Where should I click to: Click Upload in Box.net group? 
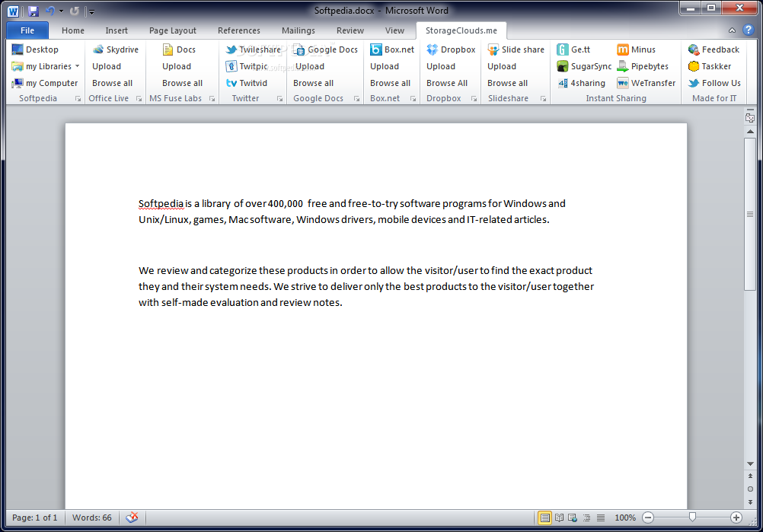click(x=385, y=66)
